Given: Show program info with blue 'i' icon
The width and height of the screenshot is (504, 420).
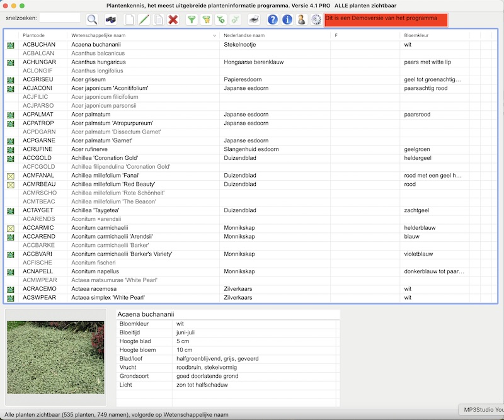Looking at the screenshot, I should 287,20.
